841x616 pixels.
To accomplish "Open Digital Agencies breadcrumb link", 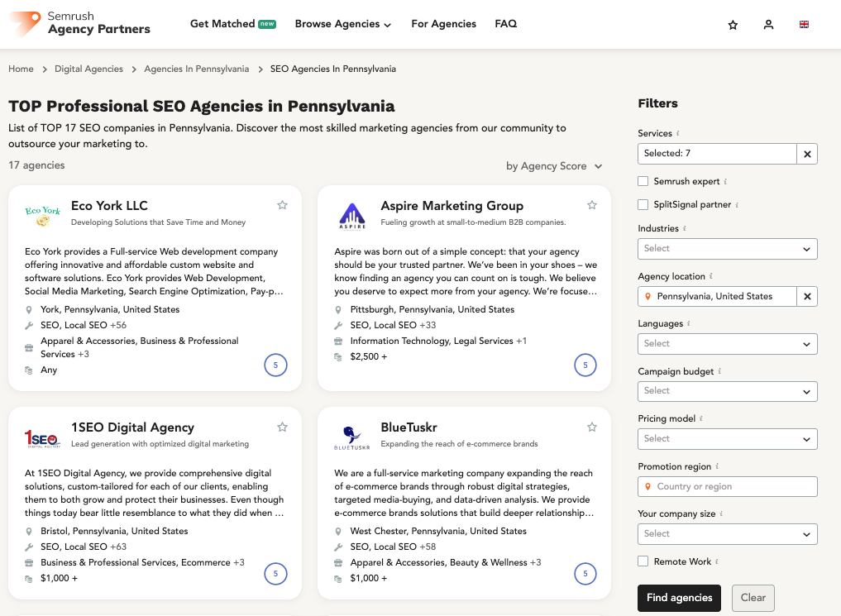I will (88, 69).
